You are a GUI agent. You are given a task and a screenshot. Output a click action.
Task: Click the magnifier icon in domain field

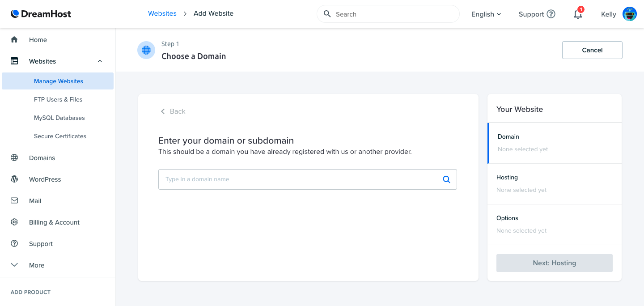click(446, 179)
